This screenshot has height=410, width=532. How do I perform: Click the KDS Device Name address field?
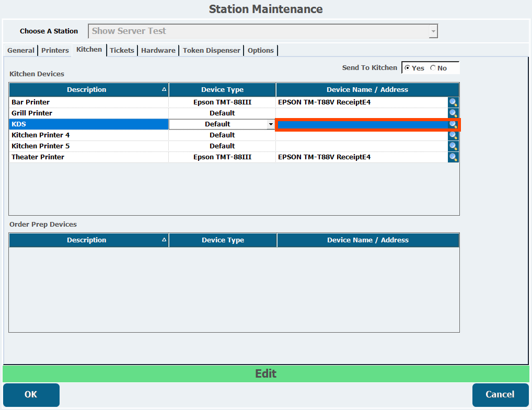pos(362,124)
